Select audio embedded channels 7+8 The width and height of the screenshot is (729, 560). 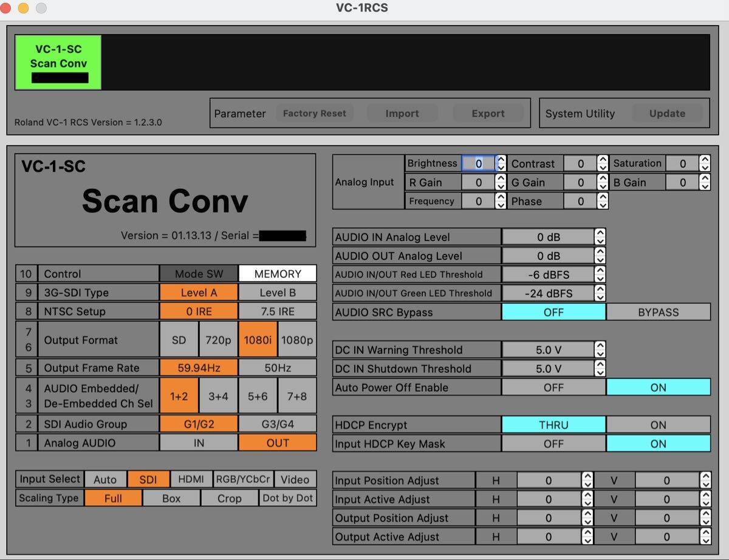(297, 396)
